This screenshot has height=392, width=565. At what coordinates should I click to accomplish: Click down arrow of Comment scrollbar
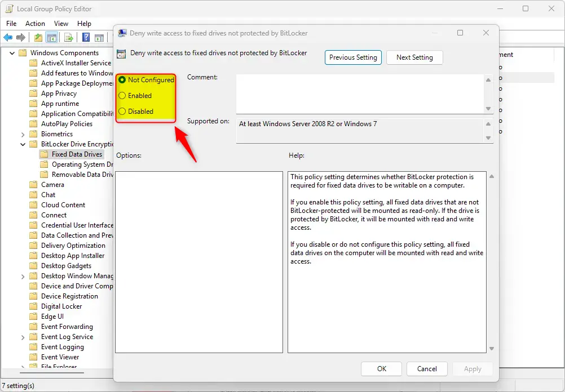[x=488, y=108]
